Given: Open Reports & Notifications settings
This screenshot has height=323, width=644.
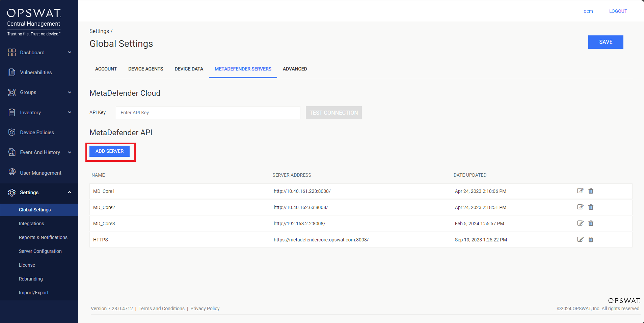Looking at the screenshot, I should pyautogui.click(x=43, y=237).
